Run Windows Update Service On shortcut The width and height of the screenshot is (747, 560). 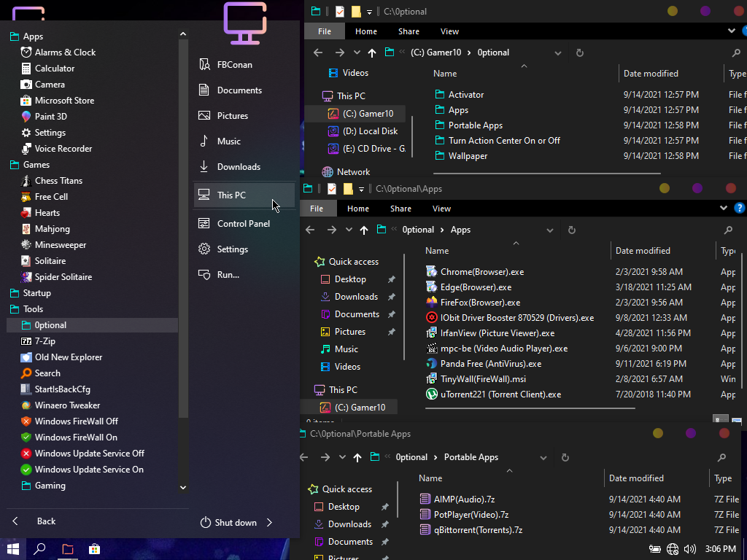82,470
